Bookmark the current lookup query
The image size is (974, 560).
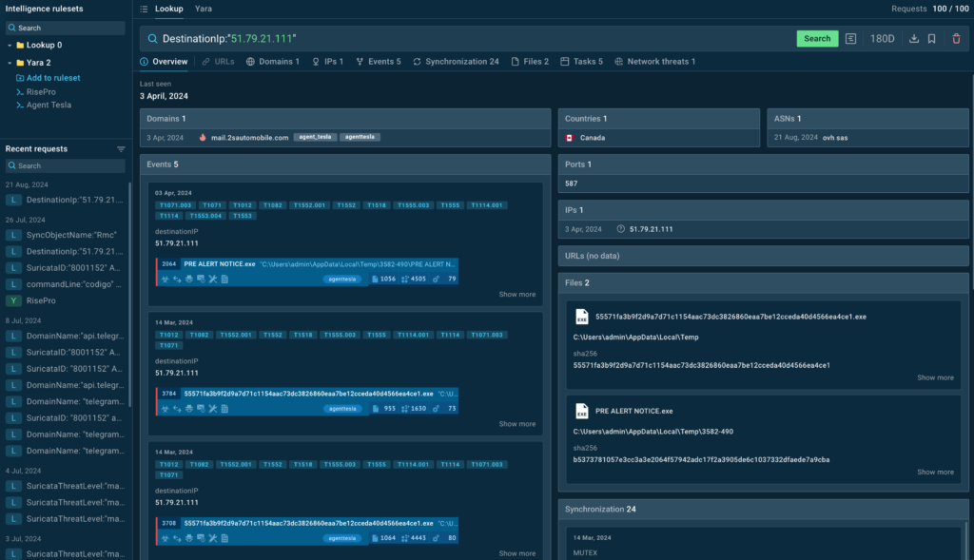932,39
